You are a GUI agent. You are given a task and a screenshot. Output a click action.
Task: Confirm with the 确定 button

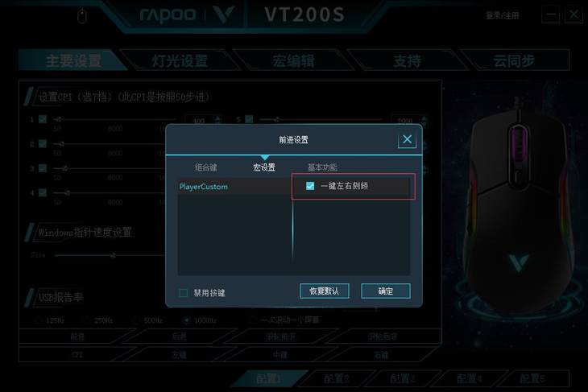(386, 291)
